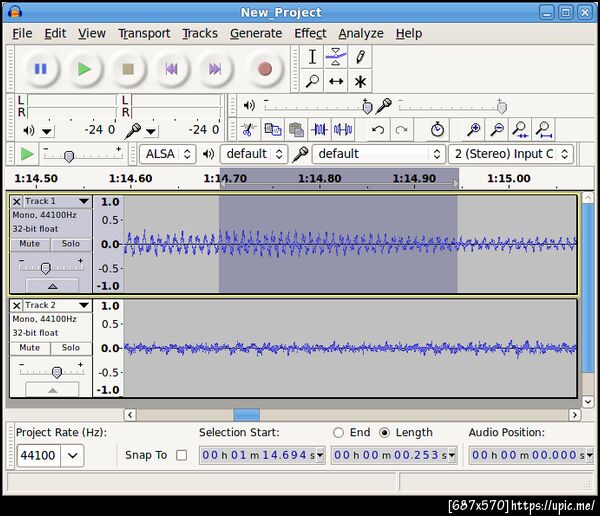Select the Time Shift tool
Image resolution: width=600 pixels, height=516 pixels.
tap(336, 82)
